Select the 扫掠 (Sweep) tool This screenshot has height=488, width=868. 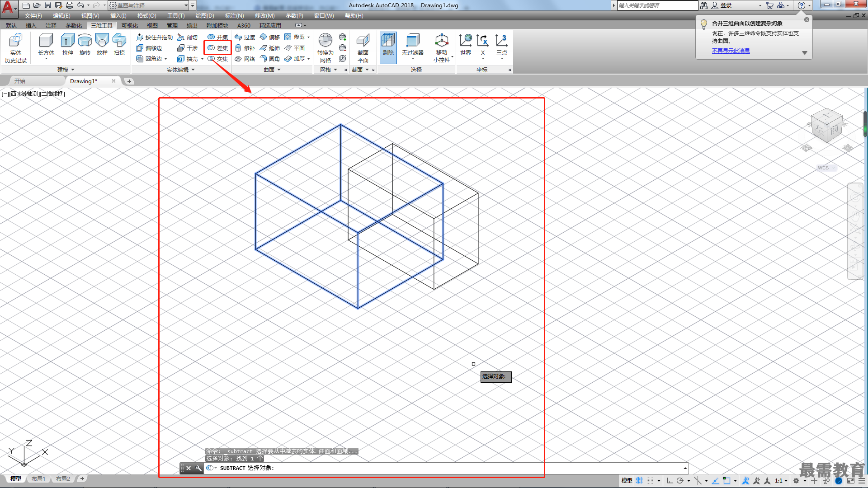[x=119, y=45]
